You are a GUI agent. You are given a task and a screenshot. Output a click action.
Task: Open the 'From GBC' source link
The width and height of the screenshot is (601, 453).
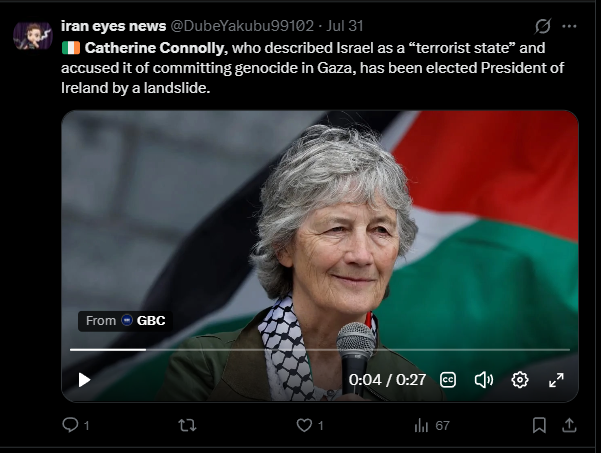pyautogui.click(x=125, y=320)
